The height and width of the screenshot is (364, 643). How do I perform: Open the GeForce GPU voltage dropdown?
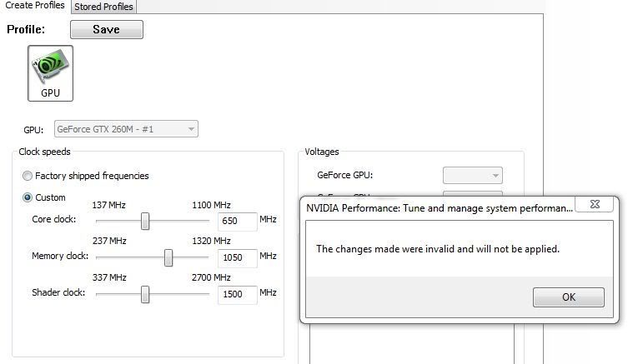(472, 175)
